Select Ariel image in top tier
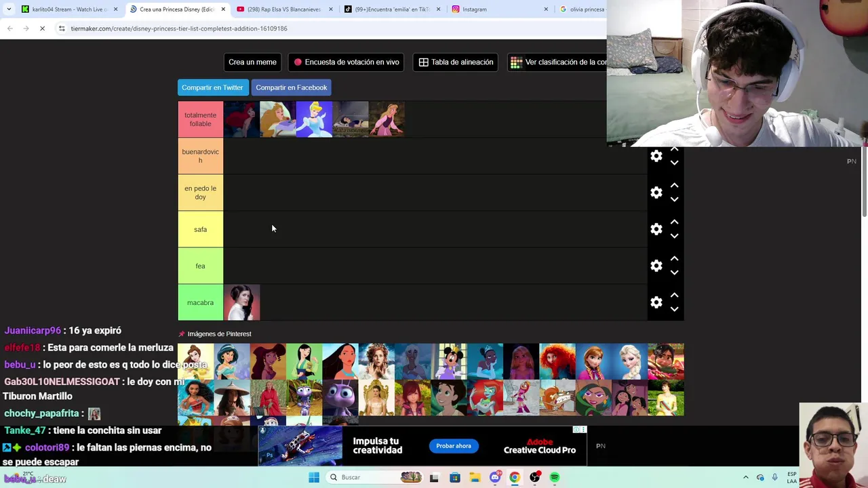The image size is (868, 488). (x=241, y=119)
